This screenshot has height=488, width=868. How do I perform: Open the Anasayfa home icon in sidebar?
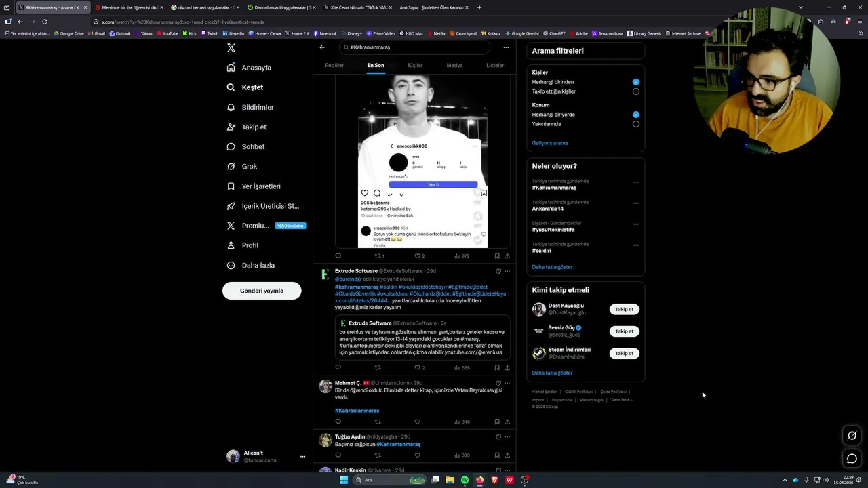tap(231, 68)
